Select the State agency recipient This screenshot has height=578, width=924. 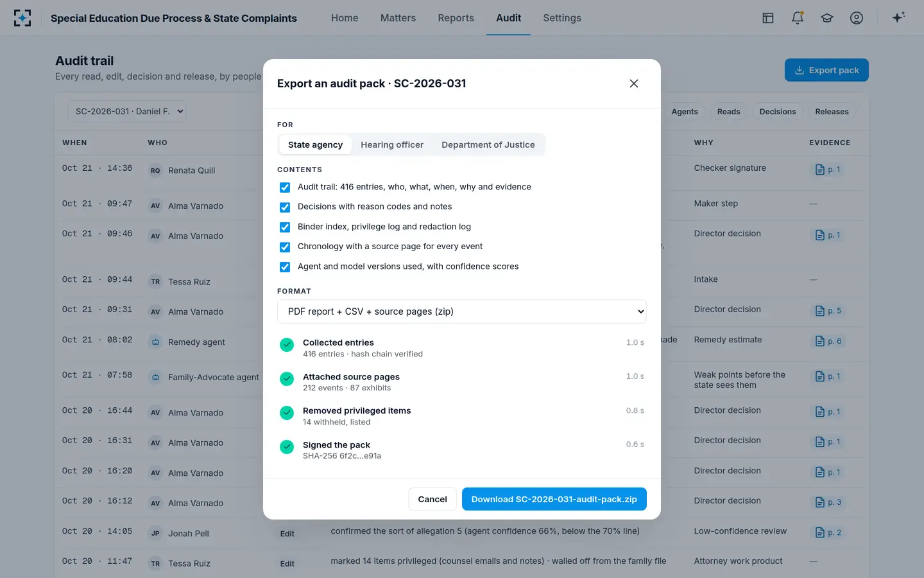click(x=315, y=144)
